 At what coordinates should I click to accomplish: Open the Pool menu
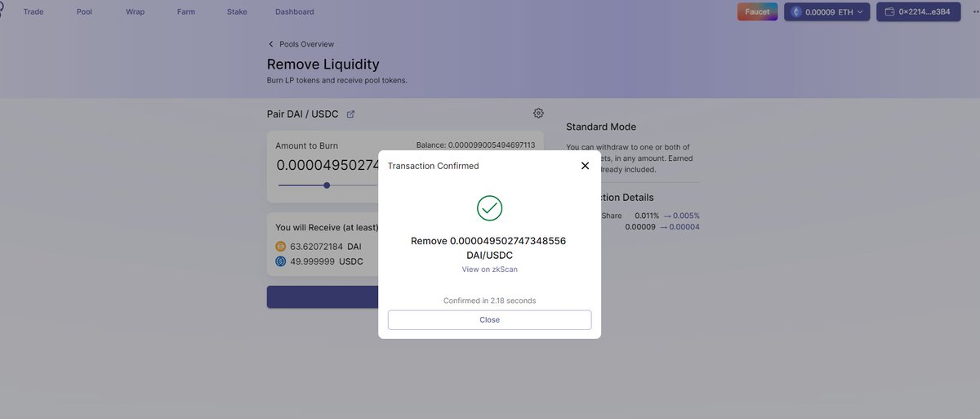pos(84,12)
